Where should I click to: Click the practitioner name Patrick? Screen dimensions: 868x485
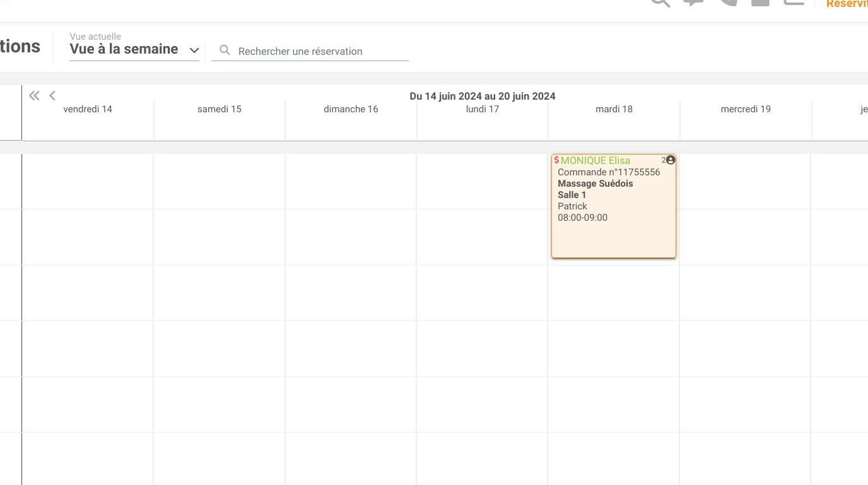point(572,206)
